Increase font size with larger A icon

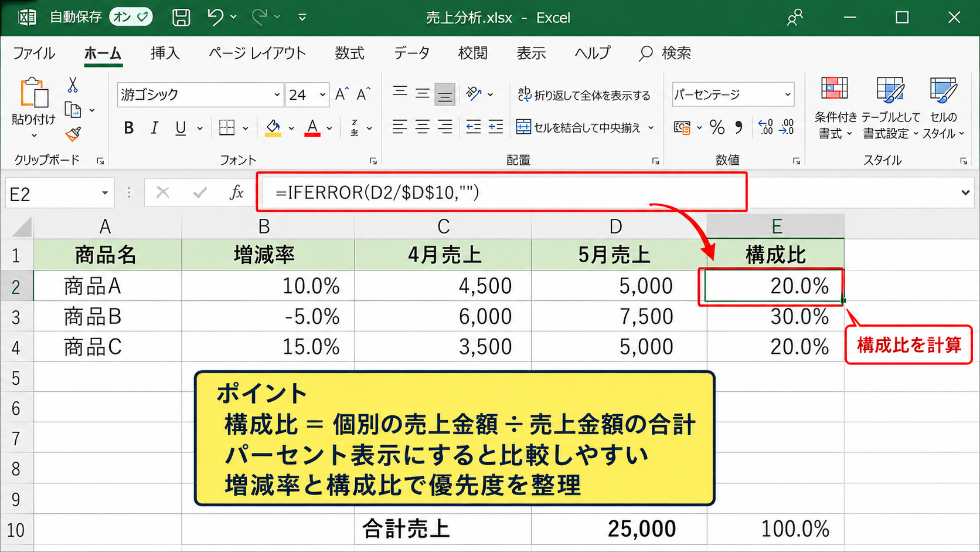coord(342,94)
